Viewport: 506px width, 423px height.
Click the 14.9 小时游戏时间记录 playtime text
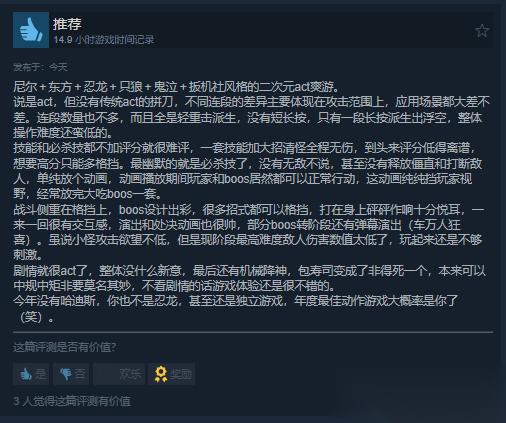click(x=104, y=40)
